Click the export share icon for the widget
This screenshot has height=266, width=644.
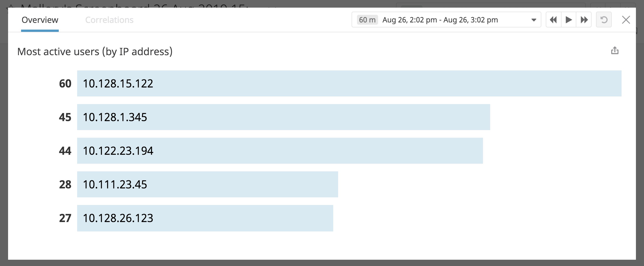tap(615, 51)
